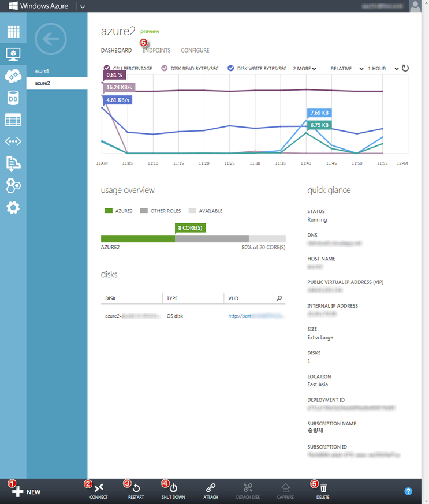
Task: Click the East Asia location value
Action: pyautogui.click(x=318, y=384)
